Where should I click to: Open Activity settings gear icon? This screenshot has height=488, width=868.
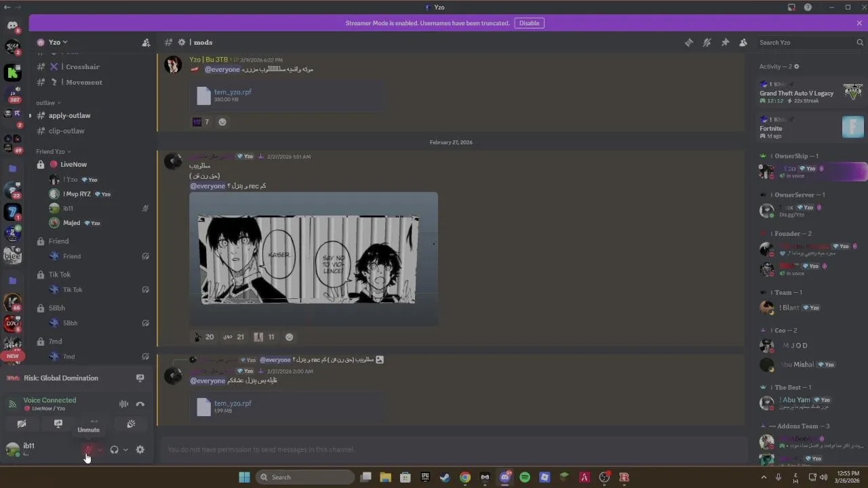point(797,66)
